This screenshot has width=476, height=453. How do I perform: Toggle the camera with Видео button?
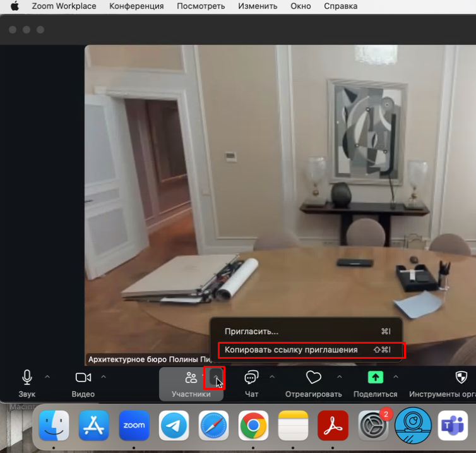[x=83, y=378]
